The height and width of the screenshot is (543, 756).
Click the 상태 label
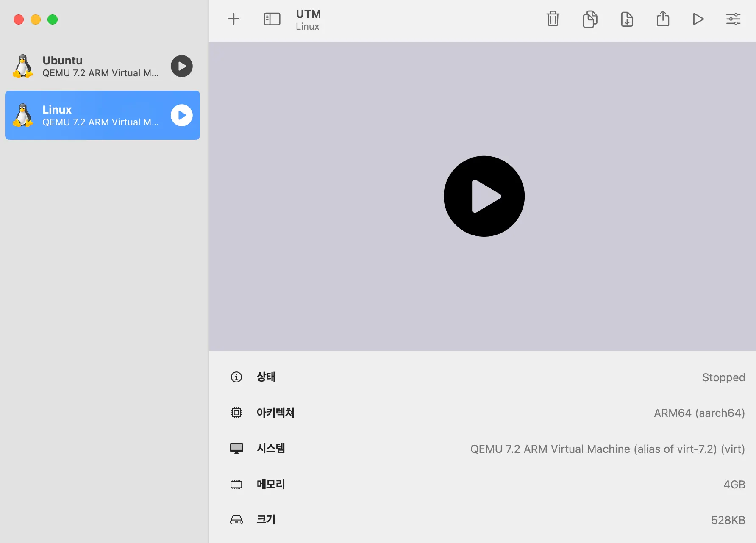point(266,377)
